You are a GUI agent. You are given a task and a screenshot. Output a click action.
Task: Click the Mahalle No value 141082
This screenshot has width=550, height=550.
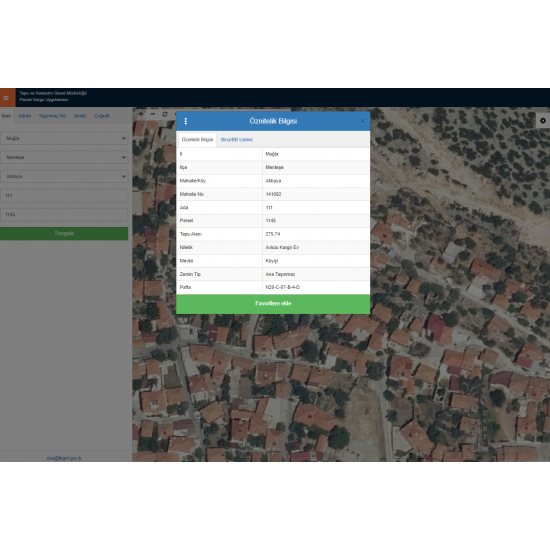click(273, 194)
